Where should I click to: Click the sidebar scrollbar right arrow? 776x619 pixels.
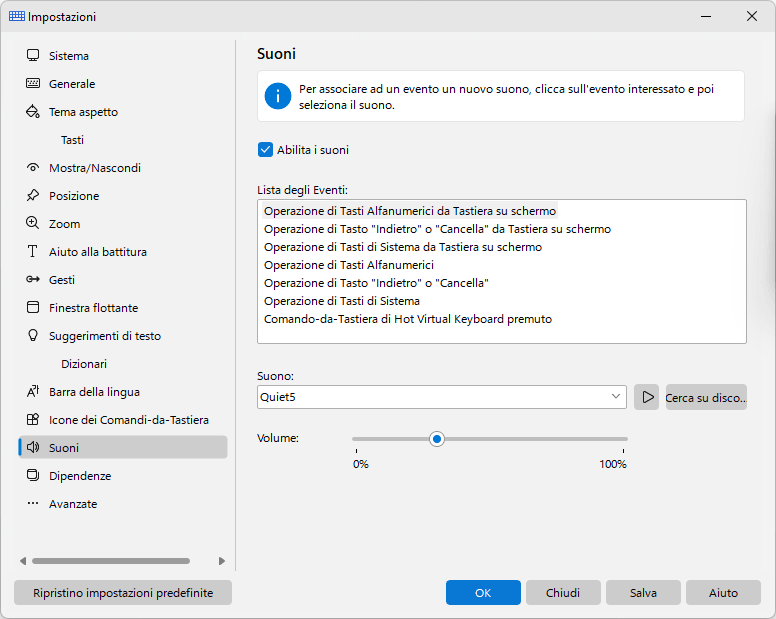(222, 561)
